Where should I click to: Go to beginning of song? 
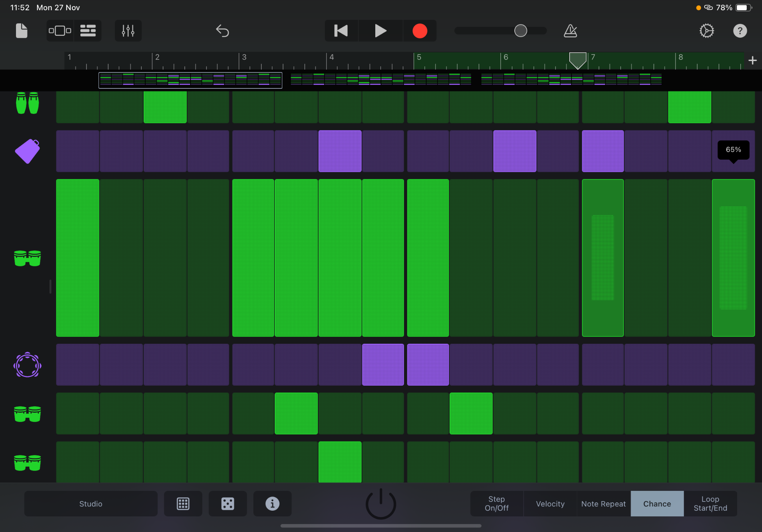341,30
